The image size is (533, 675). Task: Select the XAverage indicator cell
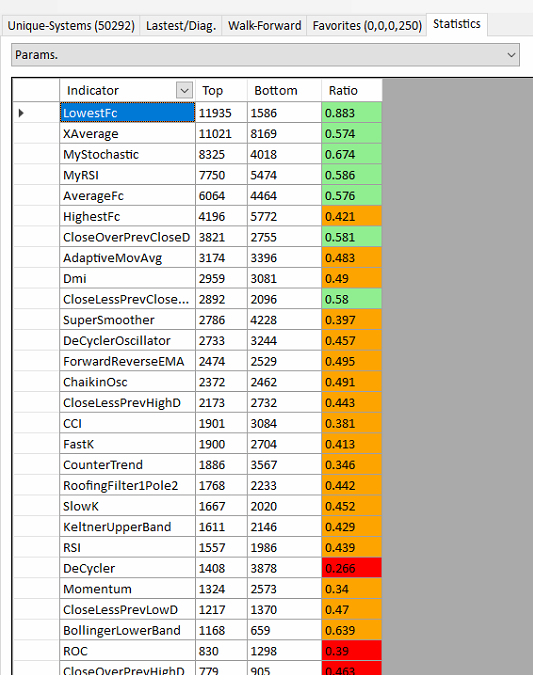tap(127, 133)
